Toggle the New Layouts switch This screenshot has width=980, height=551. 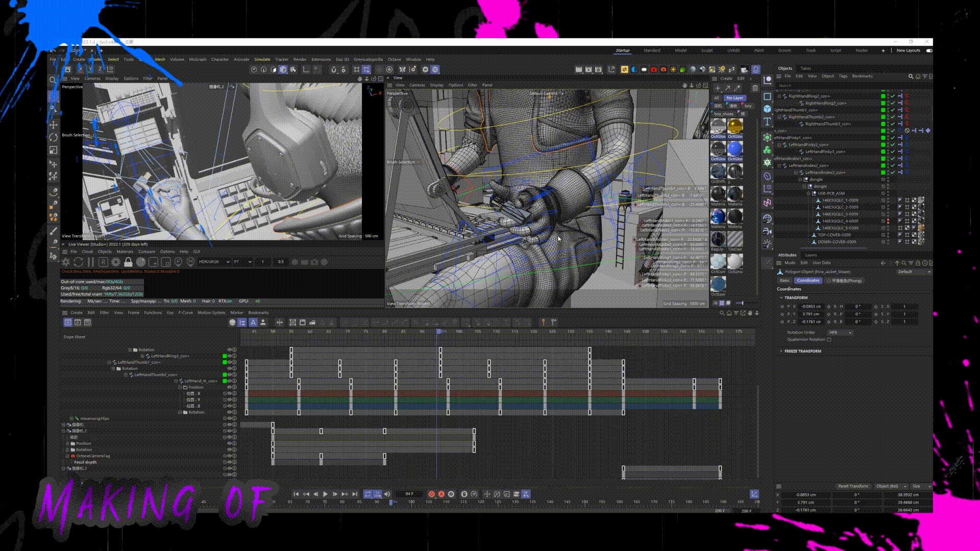click(929, 51)
